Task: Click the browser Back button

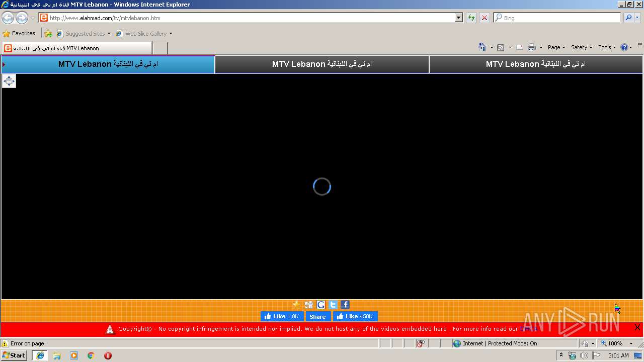Action: point(8,18)
